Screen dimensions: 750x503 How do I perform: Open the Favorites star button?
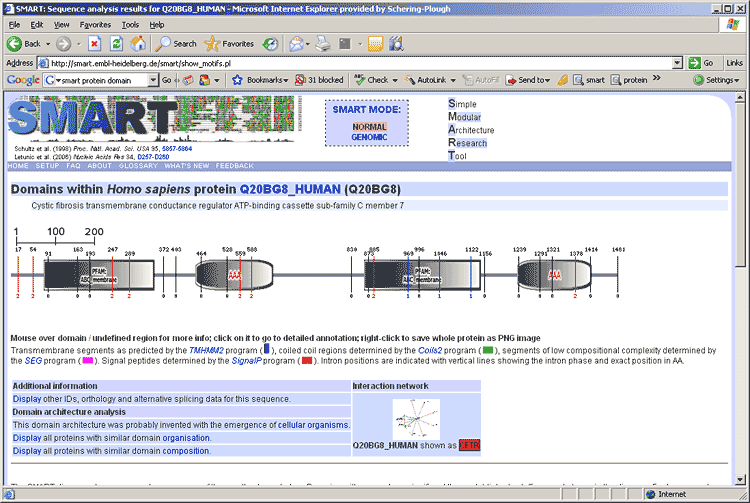(x=229, y=44)
